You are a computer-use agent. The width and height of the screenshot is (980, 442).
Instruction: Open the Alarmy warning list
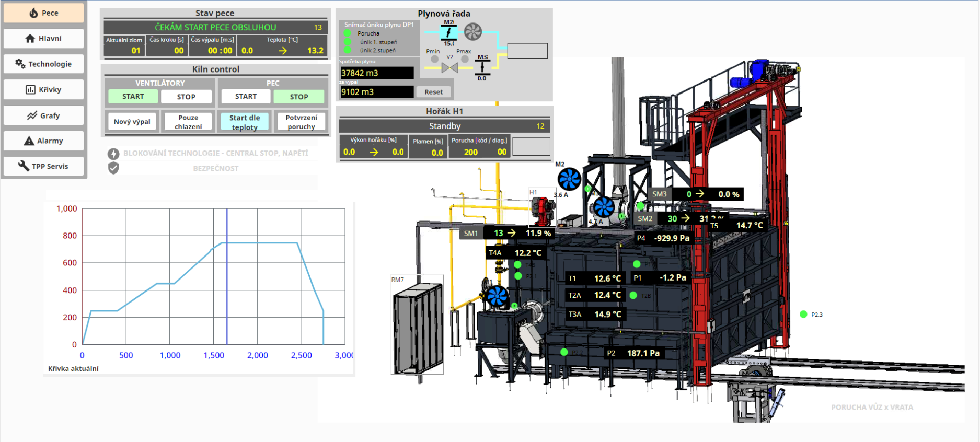click(x=43, y=141)
